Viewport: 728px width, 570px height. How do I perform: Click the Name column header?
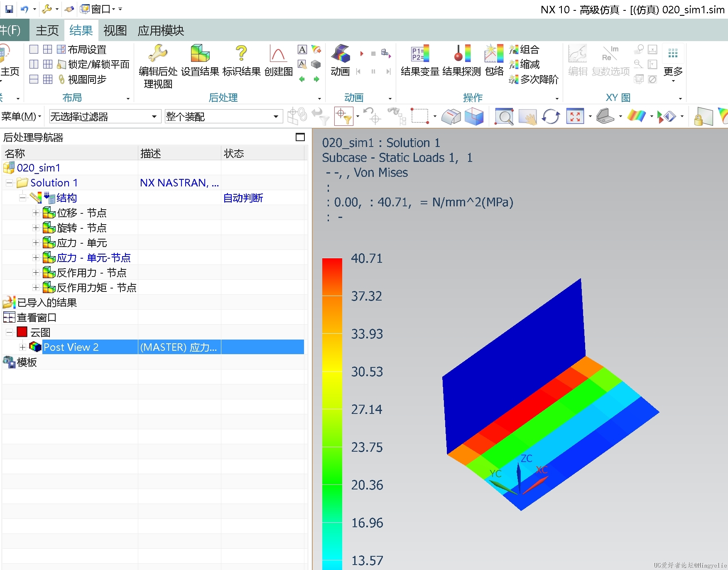point(70,154)
